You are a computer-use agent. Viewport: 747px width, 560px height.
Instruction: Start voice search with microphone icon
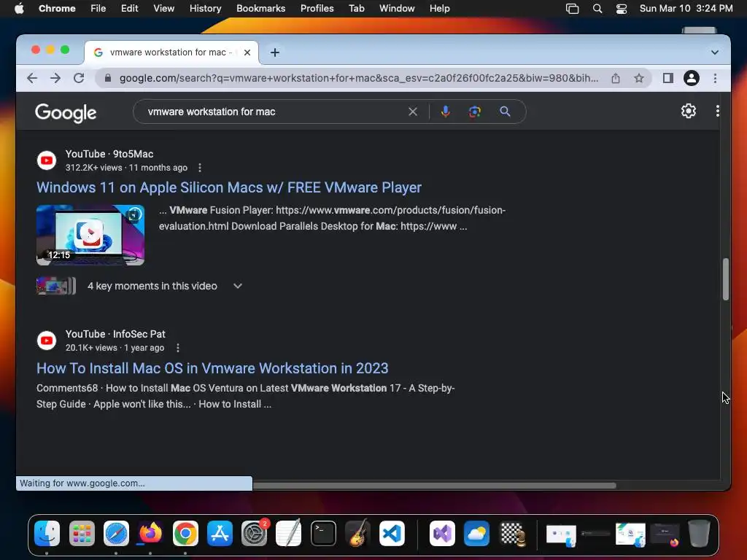pos(446,112)
